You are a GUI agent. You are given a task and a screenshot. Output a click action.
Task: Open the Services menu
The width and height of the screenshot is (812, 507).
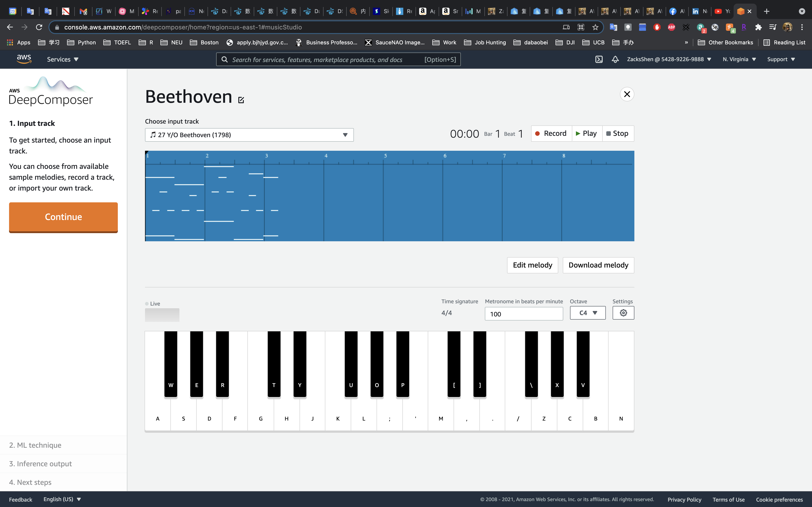coord(63,59)
